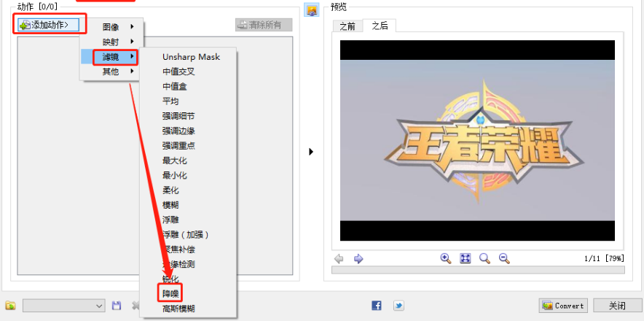Select the 降噪 noise reduction filter
644x321 pixels.
click(171, 293)
